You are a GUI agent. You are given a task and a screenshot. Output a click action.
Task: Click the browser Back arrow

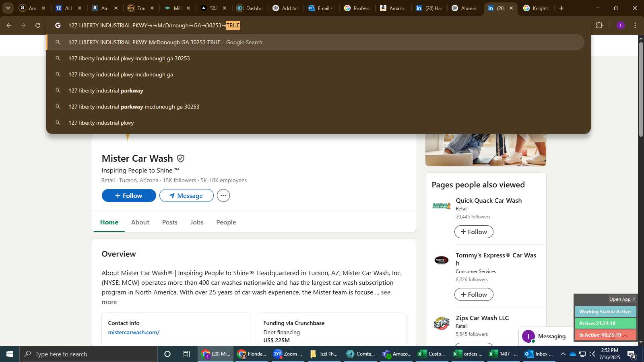(9, 25)
